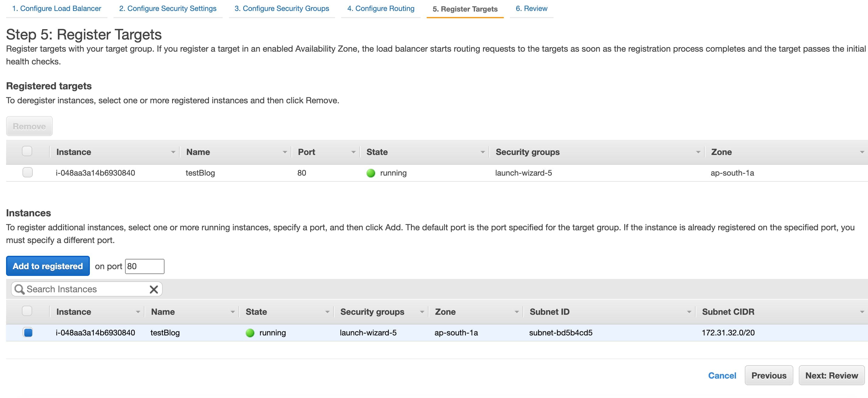
Task: Open State column dropdown in Registered targets
Action: (483, 153)
